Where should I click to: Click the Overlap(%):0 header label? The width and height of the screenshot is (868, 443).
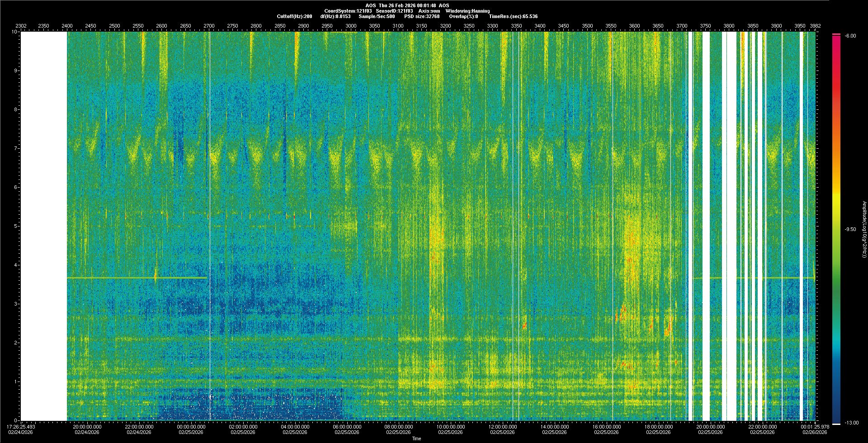tap(463, 16)
